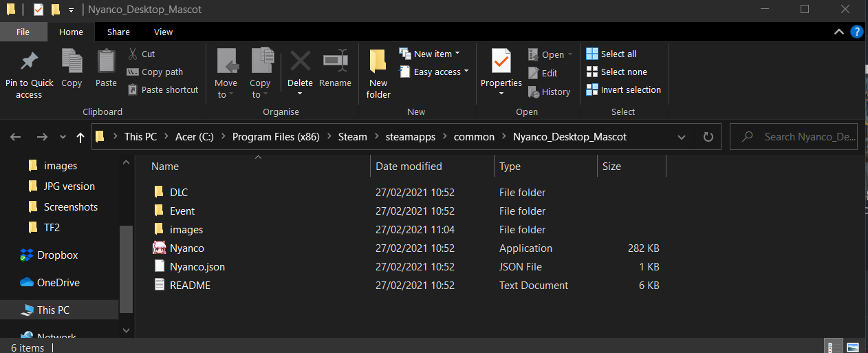The image size is (868, 353).
Task: Click the Rename icon
Action: point(335,62)
